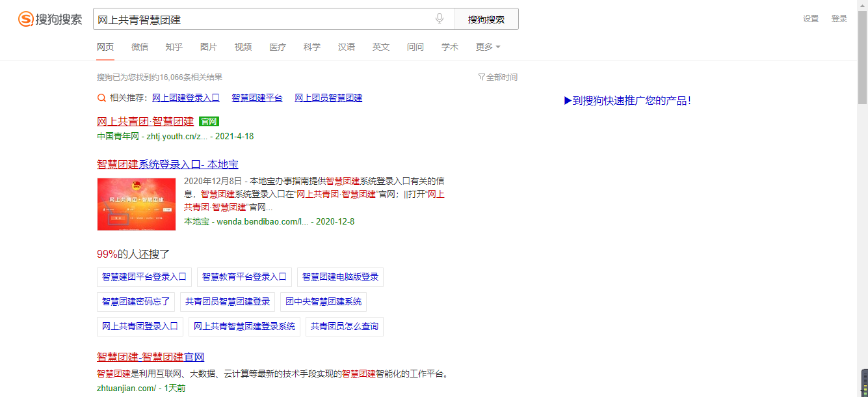
Task: Open the 智慧团建-智慧团建官网 result
Action: tap(151, 357)
